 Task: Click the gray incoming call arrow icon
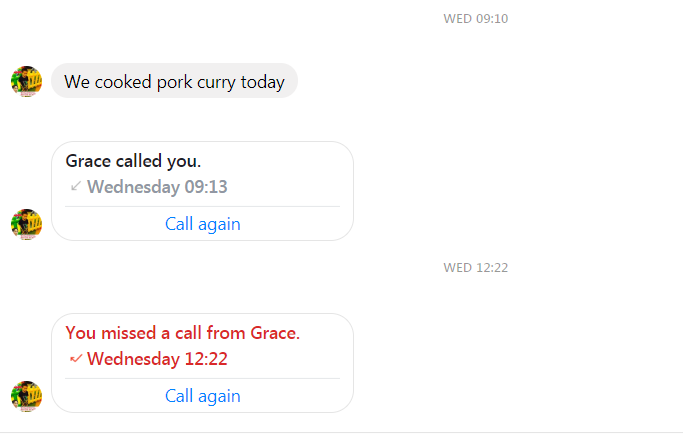pyautogui.click(x=76, y=186)
